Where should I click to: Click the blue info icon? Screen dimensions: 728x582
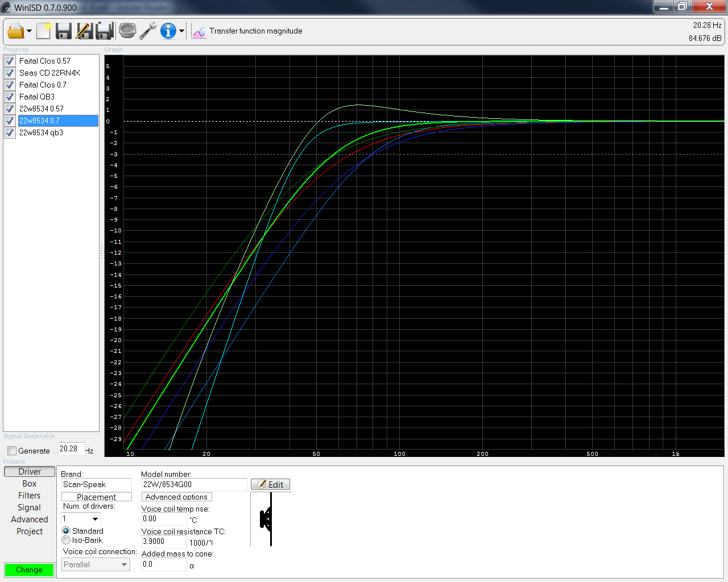168,31
